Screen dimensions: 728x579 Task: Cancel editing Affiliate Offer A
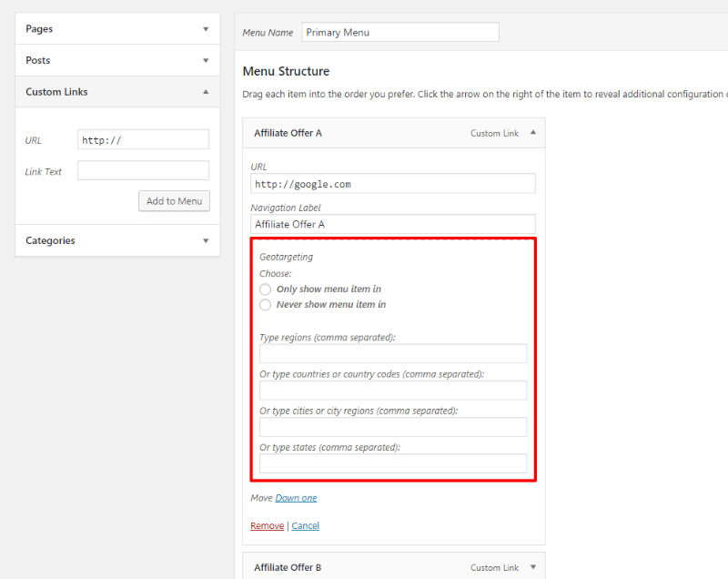click(305, 525)
